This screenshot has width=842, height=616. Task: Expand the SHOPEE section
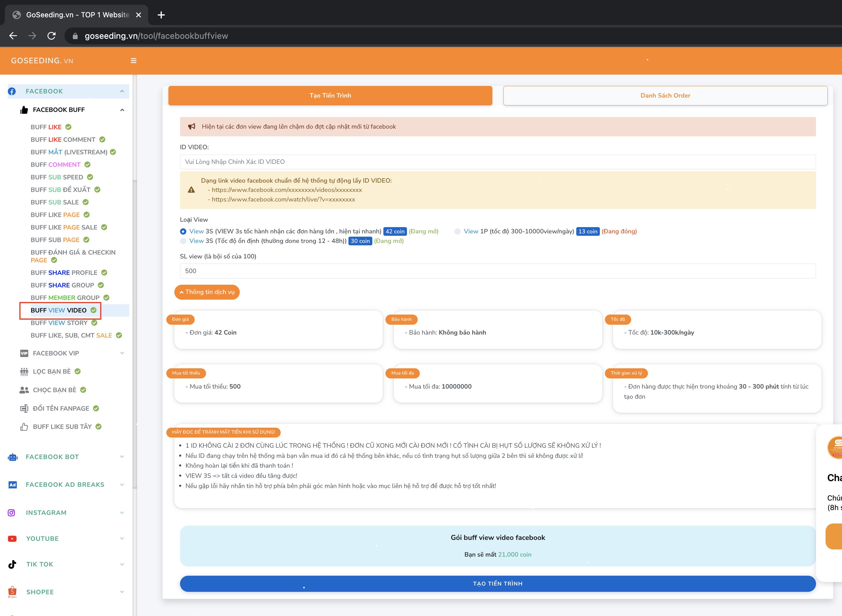pos(122,592)
